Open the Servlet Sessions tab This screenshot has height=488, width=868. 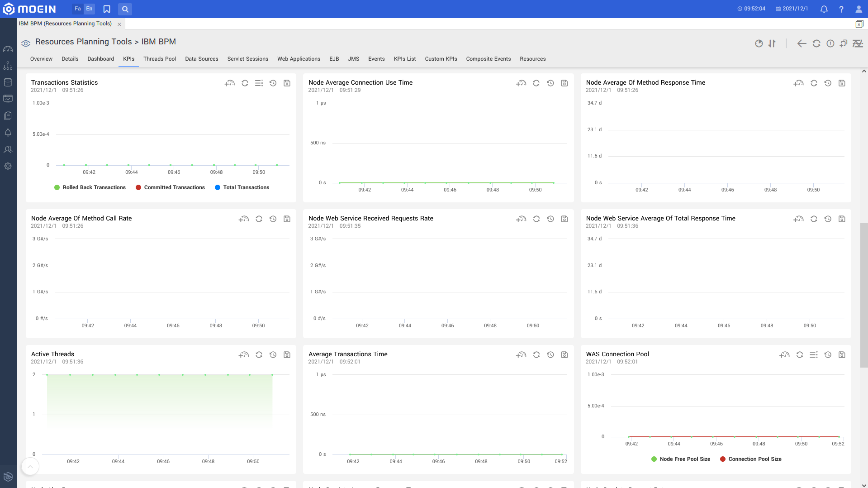point(248,59)
